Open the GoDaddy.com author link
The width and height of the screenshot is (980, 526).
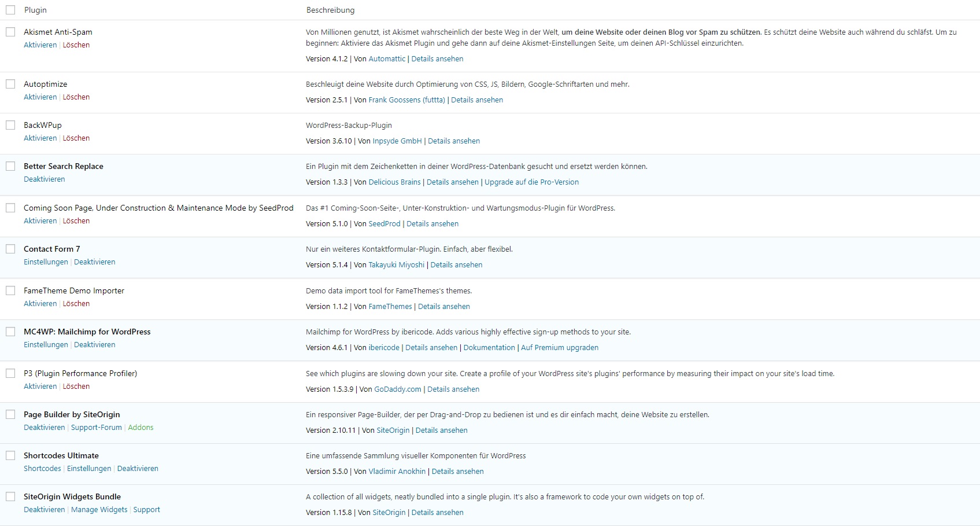point(398,389)
